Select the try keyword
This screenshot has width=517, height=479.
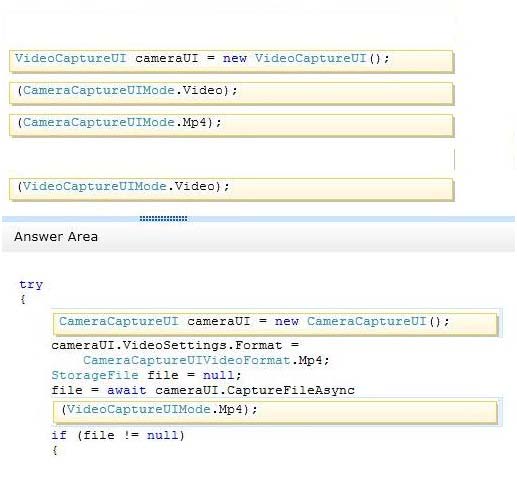[x=31, y=284]
